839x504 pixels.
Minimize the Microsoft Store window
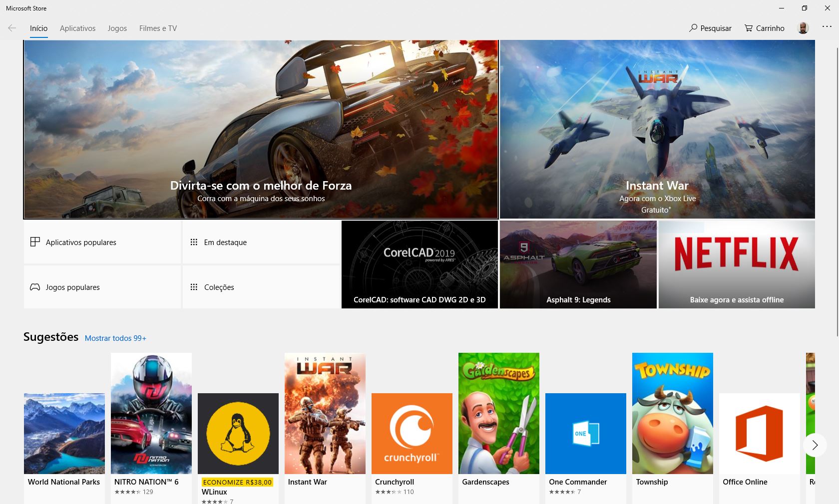click(x=782, y=8)
